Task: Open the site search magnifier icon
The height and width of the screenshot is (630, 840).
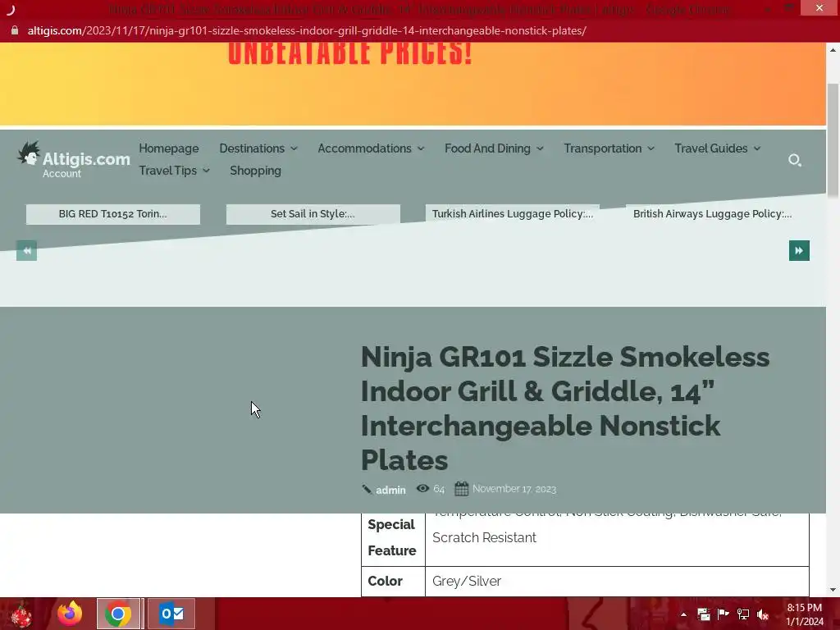Action: (794, 160)
